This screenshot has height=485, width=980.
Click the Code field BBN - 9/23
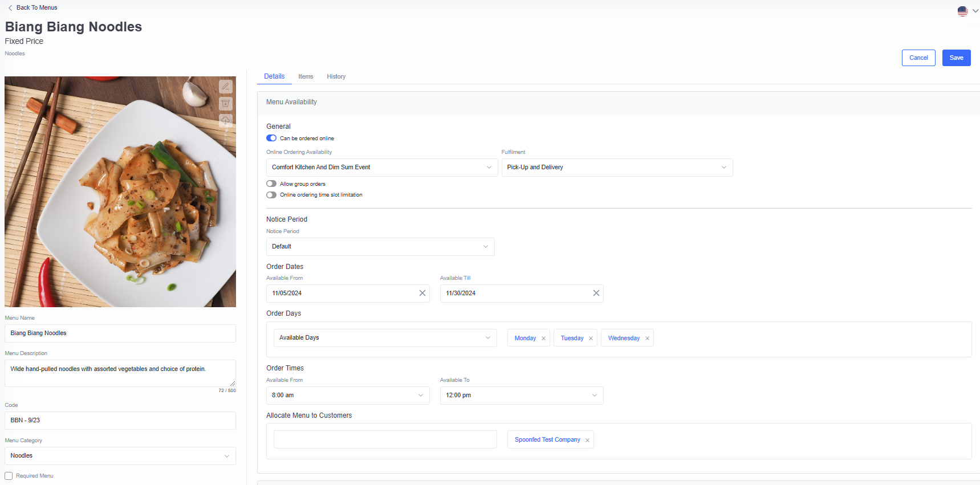[120, 421]
